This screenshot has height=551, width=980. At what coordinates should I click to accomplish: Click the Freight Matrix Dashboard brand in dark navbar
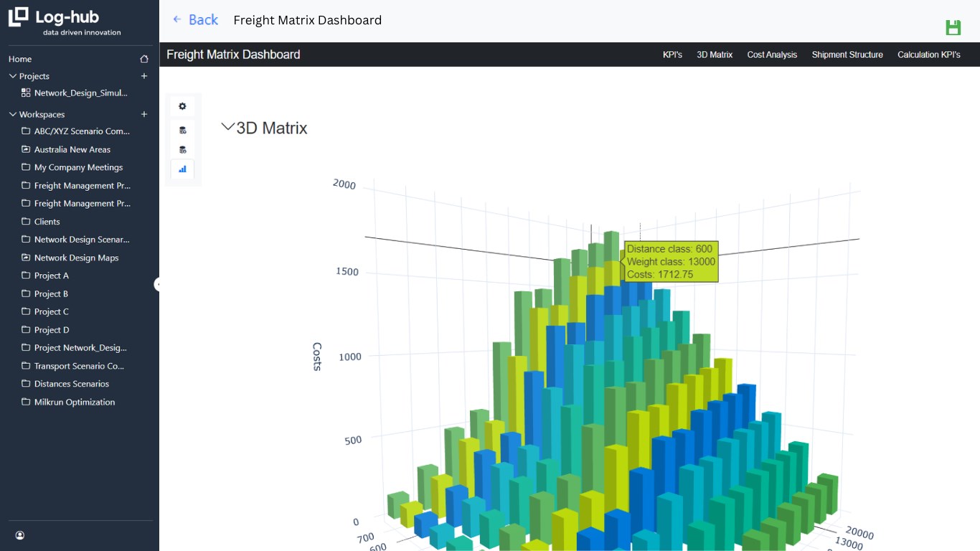(233, 55)
